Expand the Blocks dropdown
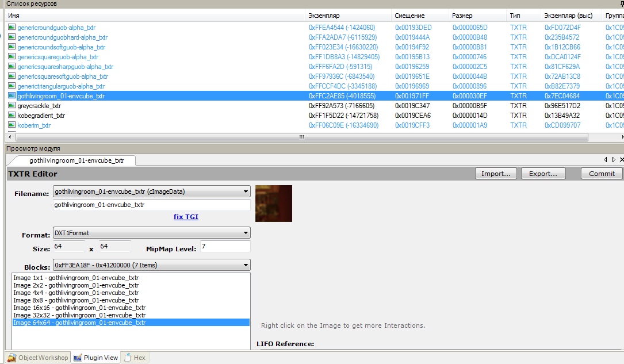 pos(246,265)
